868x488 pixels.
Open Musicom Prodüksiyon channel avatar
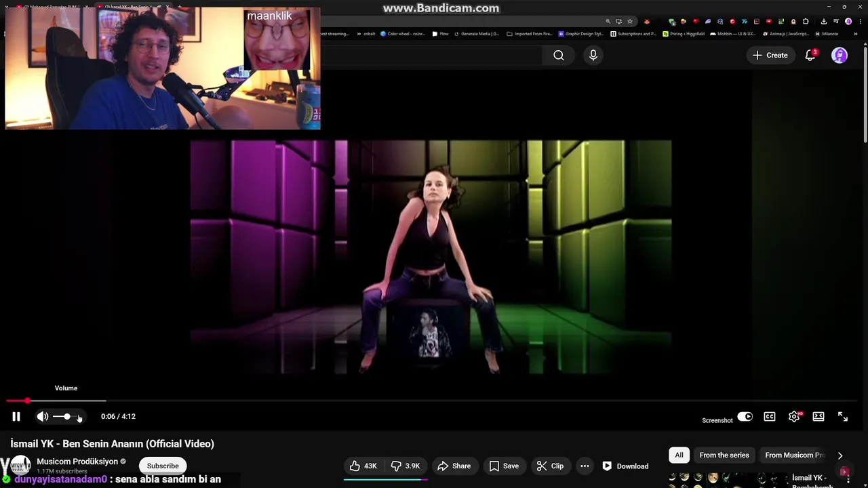tap(20, 466)
